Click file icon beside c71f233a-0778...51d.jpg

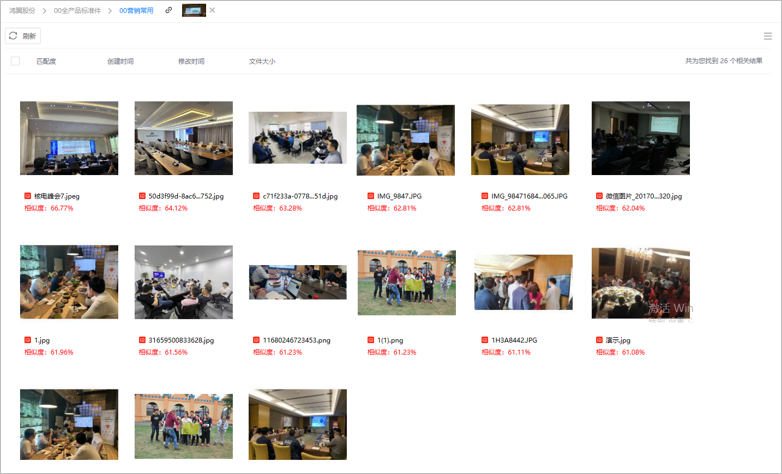256,196
